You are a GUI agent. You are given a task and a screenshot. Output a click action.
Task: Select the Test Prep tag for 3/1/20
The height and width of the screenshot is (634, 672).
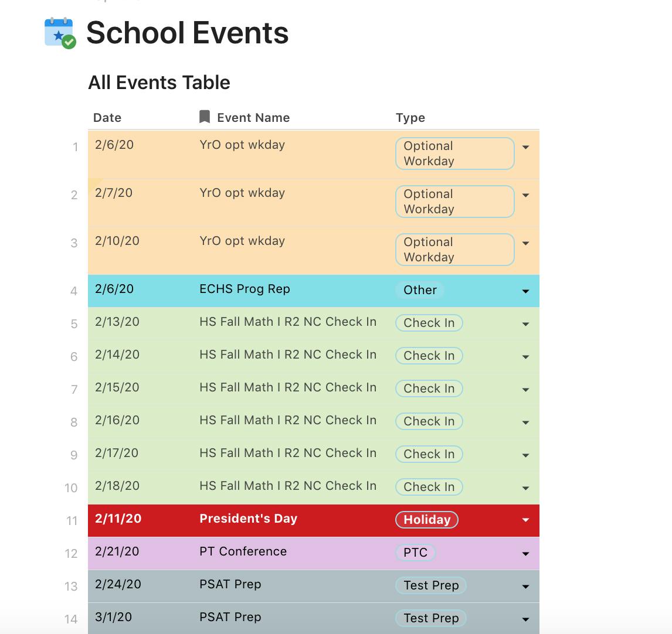431,618
